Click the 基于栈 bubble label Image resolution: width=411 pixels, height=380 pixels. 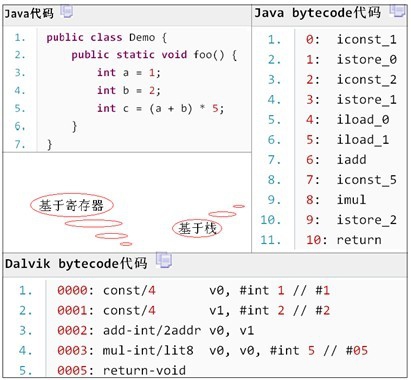tap(197, 228)
